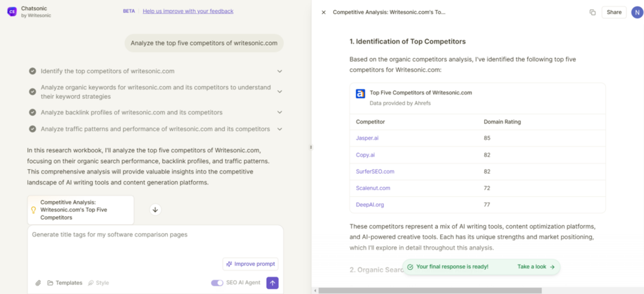Click the check icon in ready notification
Screen dimensions: 644x294
410,267
